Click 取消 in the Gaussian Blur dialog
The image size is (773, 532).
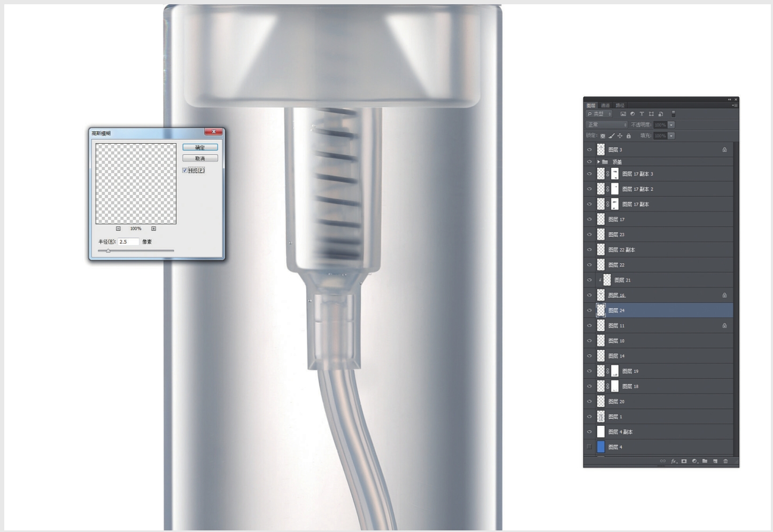[x=200, y=159]
